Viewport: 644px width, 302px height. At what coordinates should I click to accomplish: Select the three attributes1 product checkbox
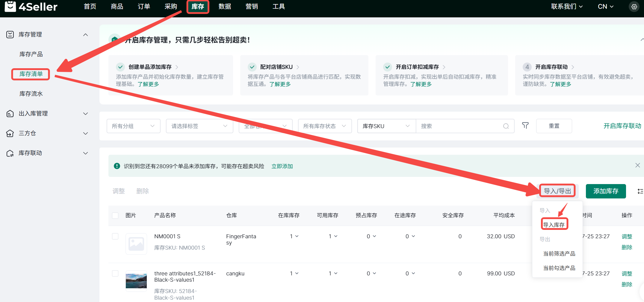115,274
